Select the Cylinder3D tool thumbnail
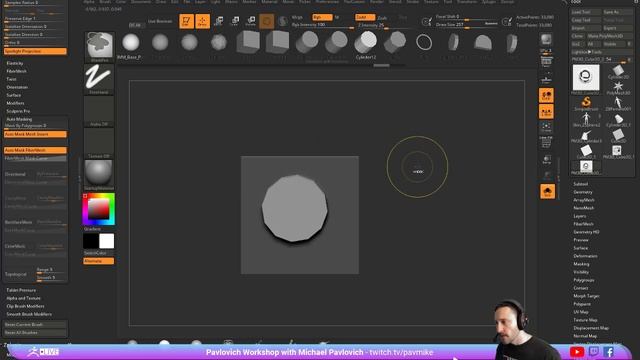The image size is (640, 360). (618, 71)
